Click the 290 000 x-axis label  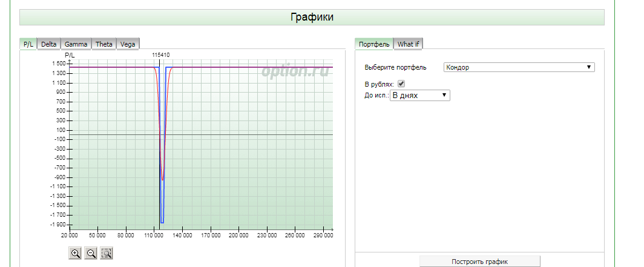click(323, 236)
